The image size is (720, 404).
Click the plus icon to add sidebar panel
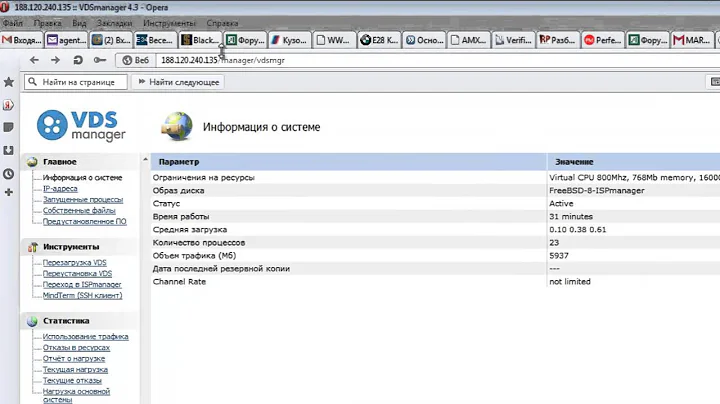click(8, 192)
